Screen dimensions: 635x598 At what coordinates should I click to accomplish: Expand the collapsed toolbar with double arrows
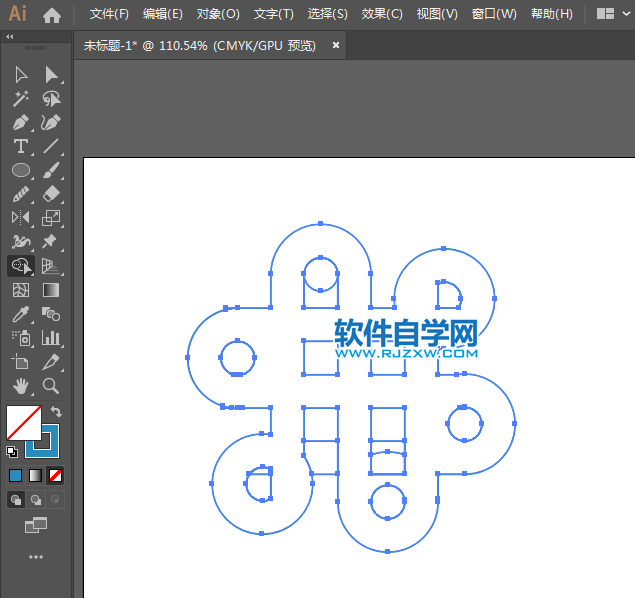[10, 37]
